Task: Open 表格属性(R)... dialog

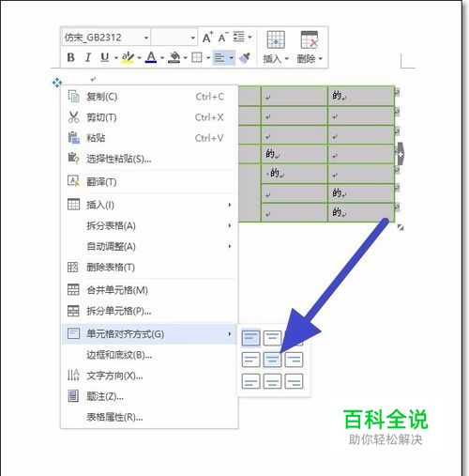Action: 149,417
